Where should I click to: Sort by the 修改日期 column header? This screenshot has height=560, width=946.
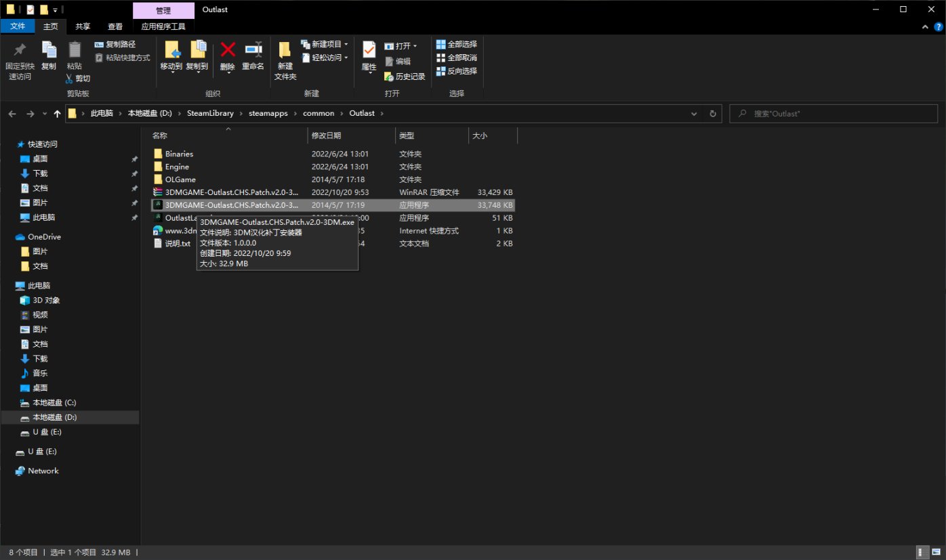351,135
